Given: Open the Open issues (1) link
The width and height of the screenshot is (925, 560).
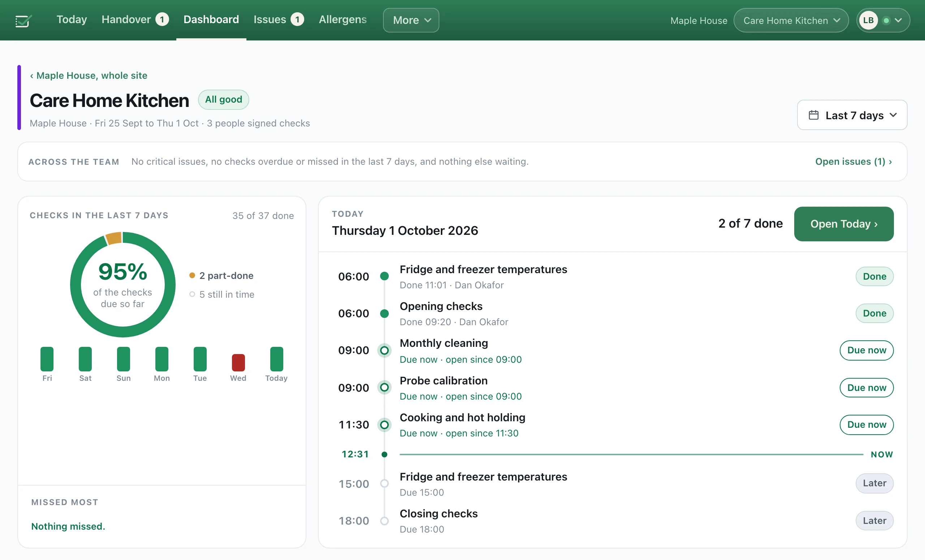Looking at the screenshot, I should pyautogui.click(x=853, y=161).
